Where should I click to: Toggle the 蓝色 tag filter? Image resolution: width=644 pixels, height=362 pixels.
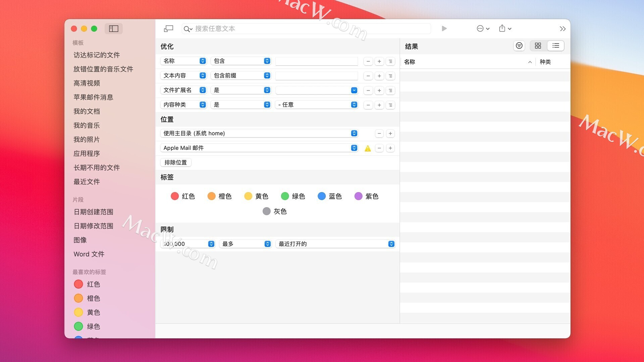330,196
